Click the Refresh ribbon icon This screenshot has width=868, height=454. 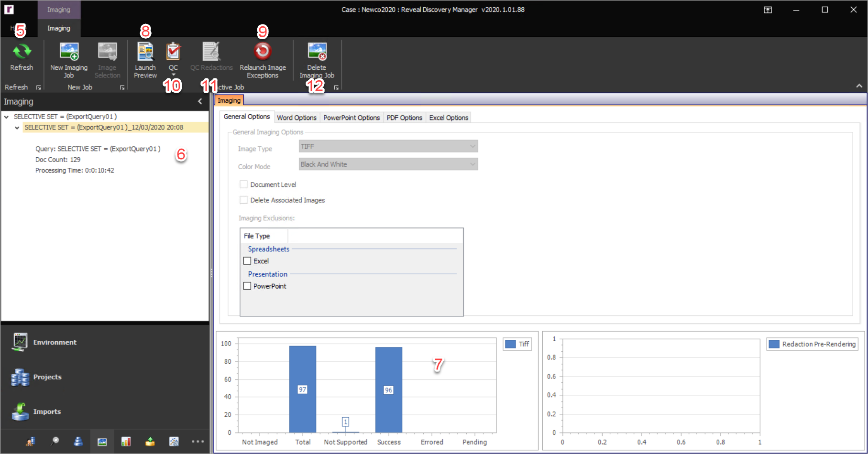[x=22, y=51]
